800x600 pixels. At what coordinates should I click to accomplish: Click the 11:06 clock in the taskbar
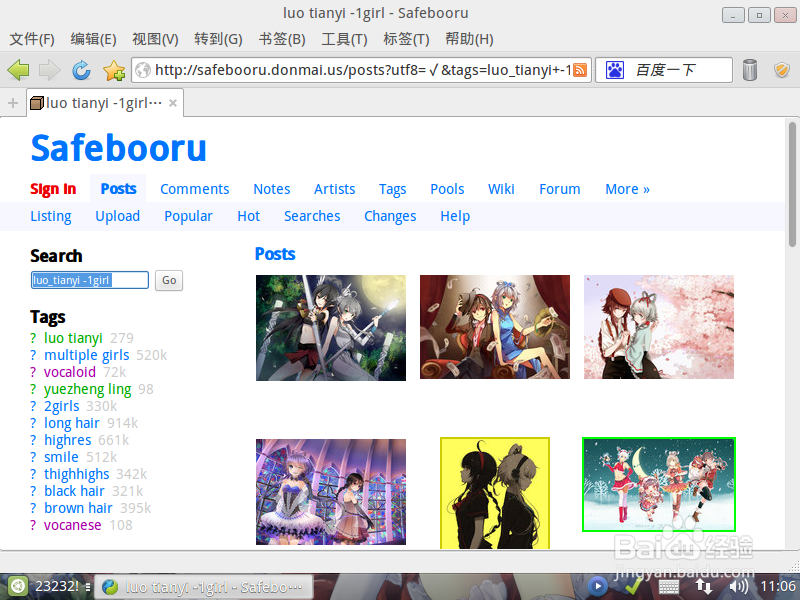[x=777, y=586]
